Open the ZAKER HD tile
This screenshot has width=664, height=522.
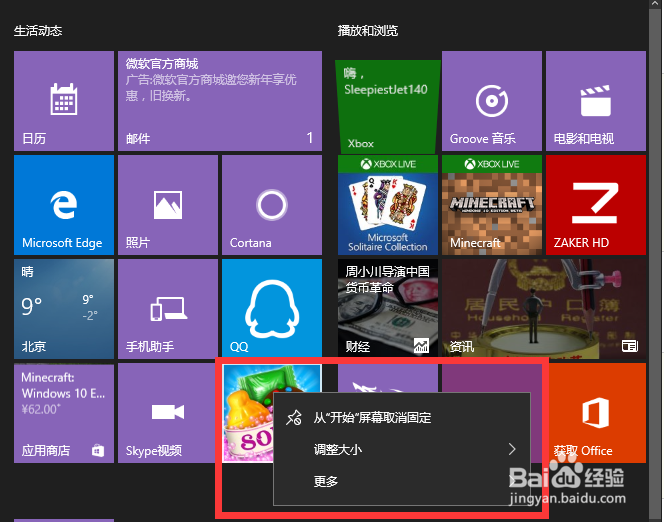tap(596, 205)
